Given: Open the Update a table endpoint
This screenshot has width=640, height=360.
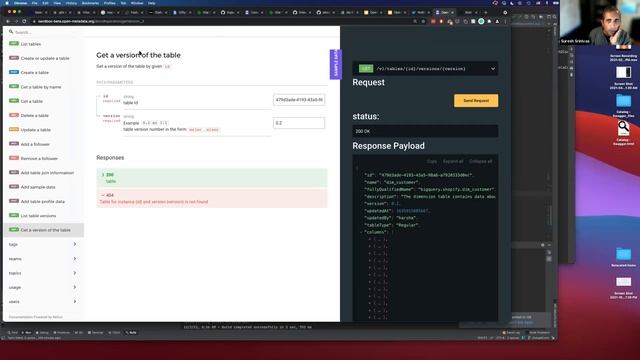Looking at the screenshot, I should [x=43, y=130].
